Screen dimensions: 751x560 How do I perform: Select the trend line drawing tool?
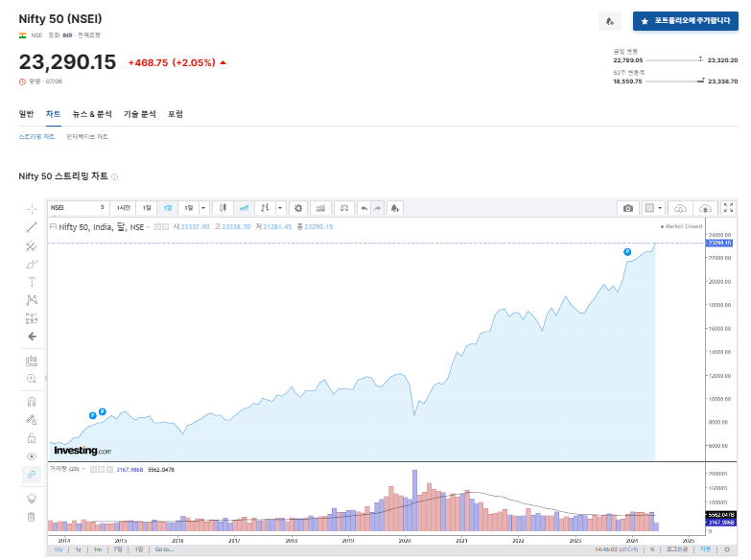(32, 227)
